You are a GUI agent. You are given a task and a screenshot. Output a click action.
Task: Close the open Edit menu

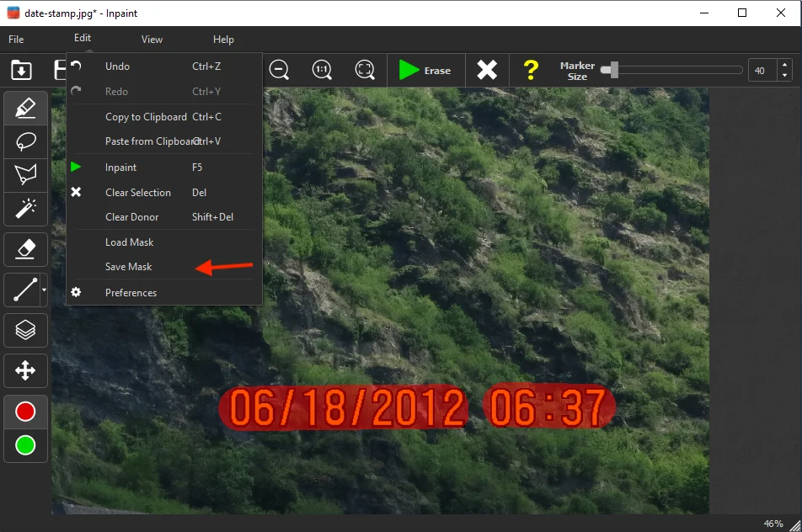coord(83,38)
